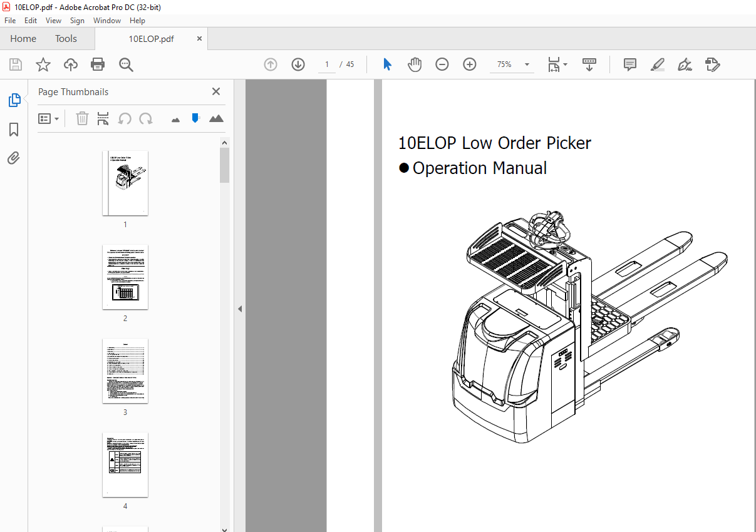Switch to the Home tab

23,39
